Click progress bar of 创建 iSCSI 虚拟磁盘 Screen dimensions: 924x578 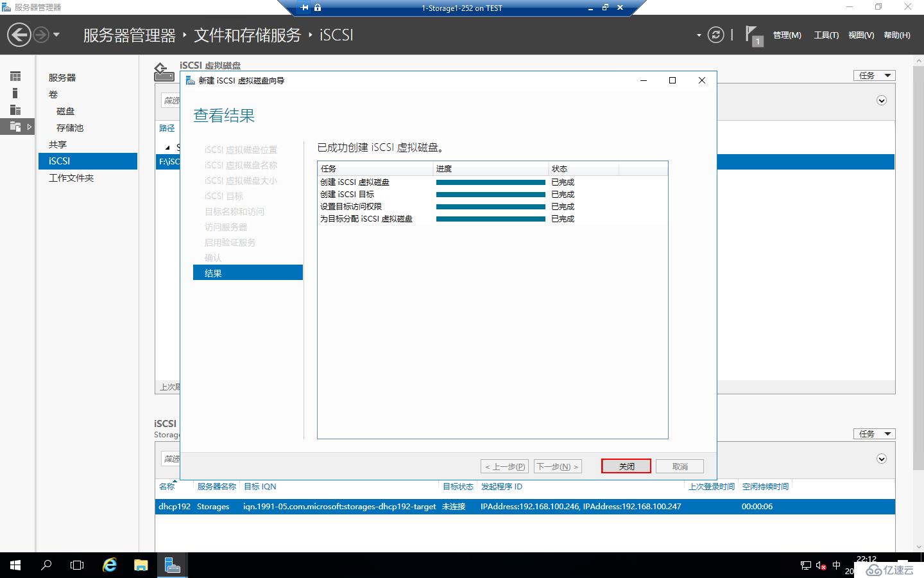pyautogui.click(x=491, y=182)
